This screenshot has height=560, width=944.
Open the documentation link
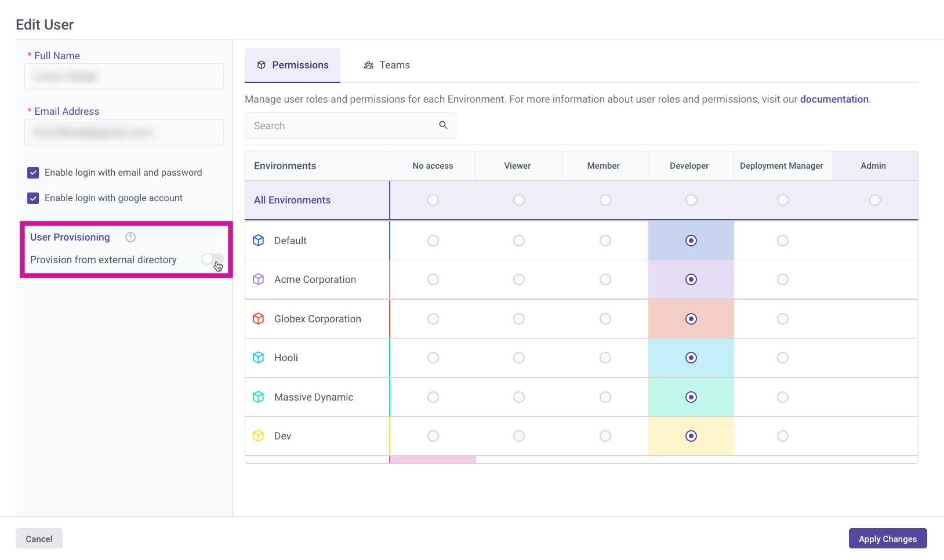(x=834, y=99)
